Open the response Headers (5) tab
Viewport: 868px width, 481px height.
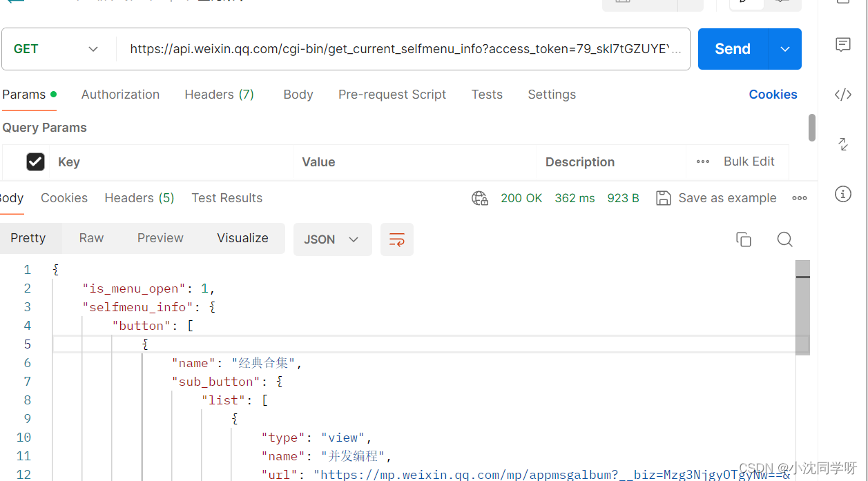tap(139, 198)
